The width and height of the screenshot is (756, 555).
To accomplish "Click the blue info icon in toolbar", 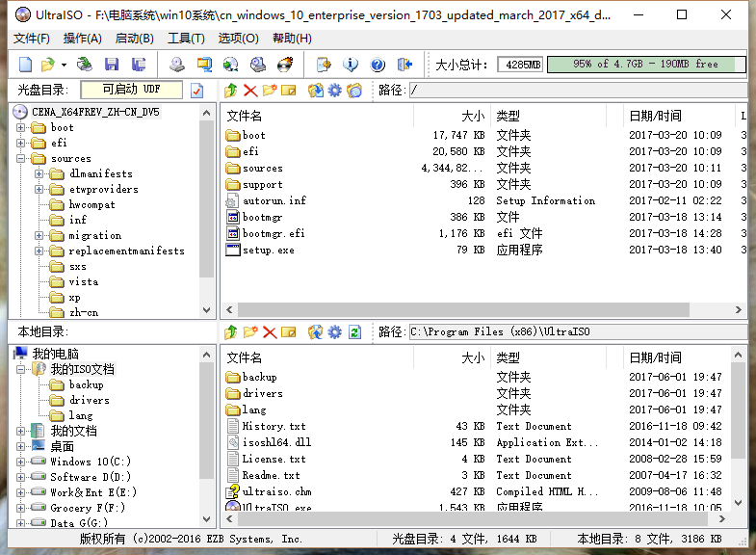I will click(351, 65).
